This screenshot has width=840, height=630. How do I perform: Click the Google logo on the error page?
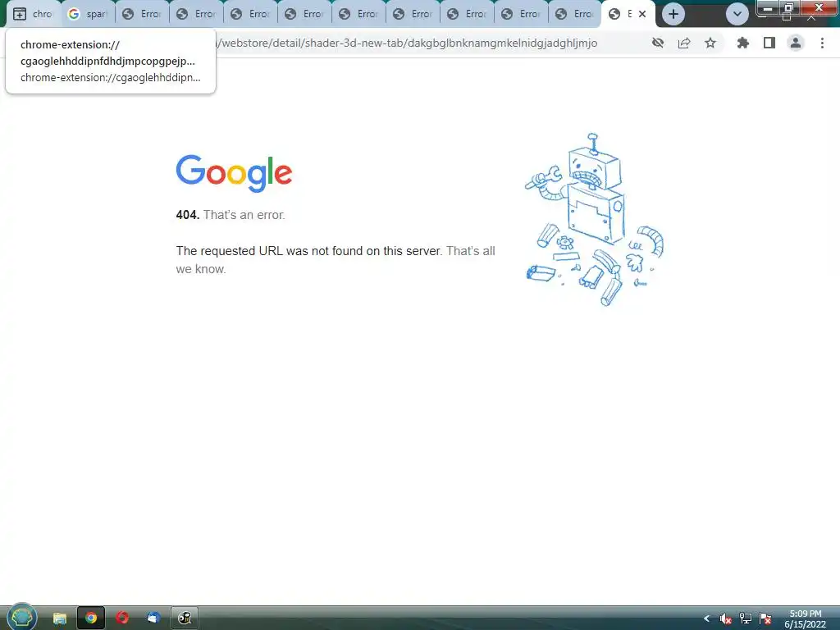tap(234, 174)
